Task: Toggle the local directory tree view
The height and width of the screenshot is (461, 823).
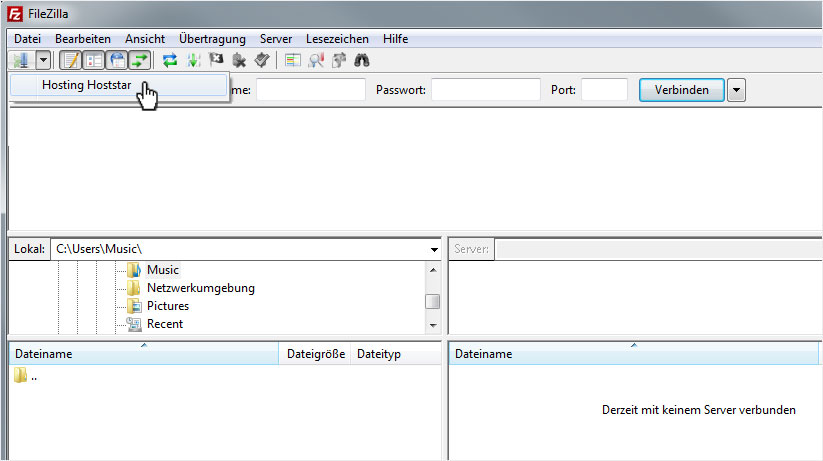Action: 93,60
